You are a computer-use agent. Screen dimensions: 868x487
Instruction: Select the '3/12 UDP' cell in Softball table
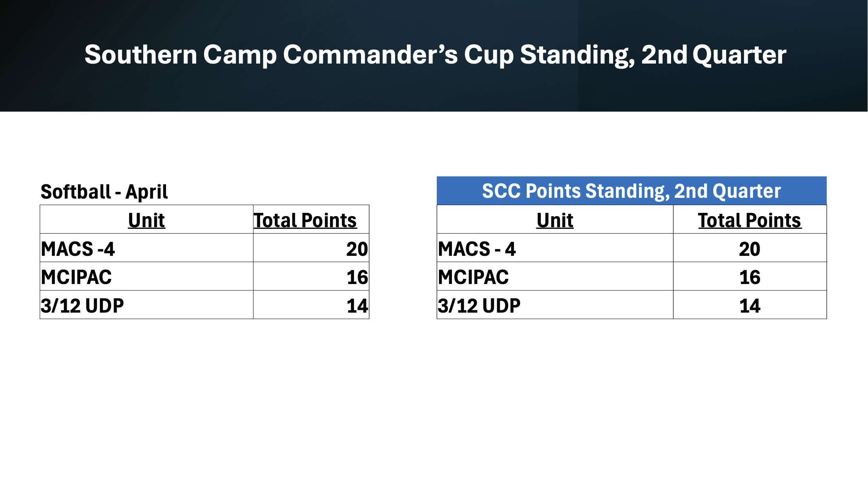[x=147, y=305]
